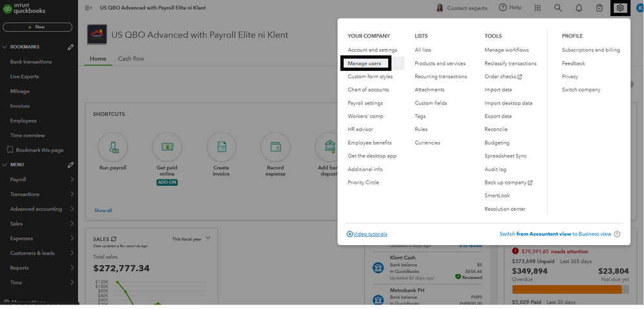This screenshot has height=309, width=644.
Task: Select Manage users
Action: point(364,63)
